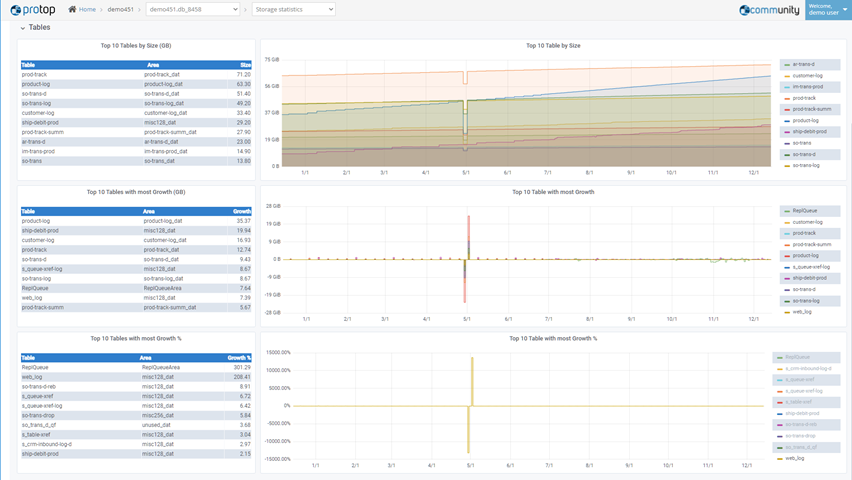Toggle im-trans-prod series in Size chart legend
This screenshot has width=852, height=480.
coord(807,86)
